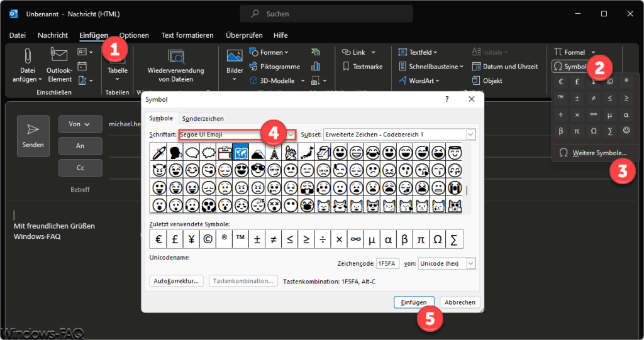Image resolution: width=644 pixels, height=340 pixels.
Task: Click the Bilder picture icon
Action: coord(235,57)
